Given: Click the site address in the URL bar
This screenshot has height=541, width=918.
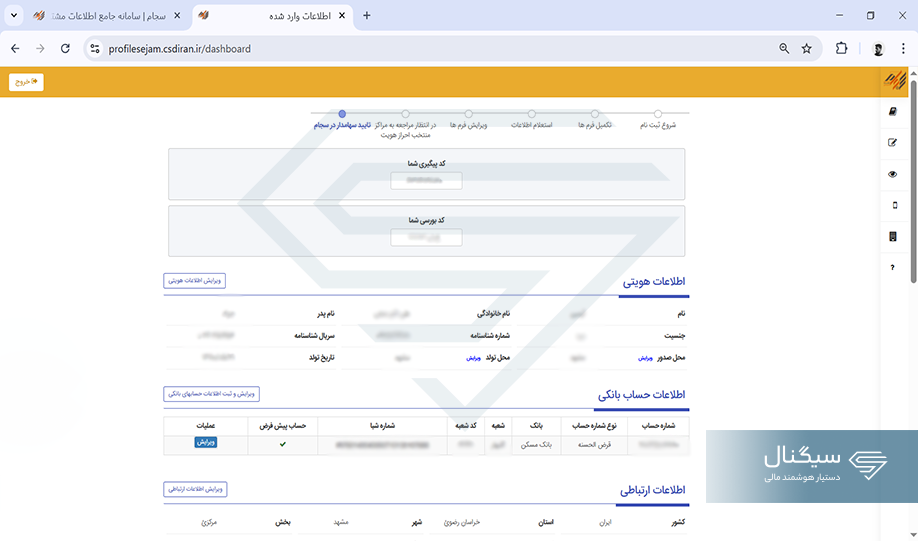Looking at the screenshot, I should click(180, 48).
